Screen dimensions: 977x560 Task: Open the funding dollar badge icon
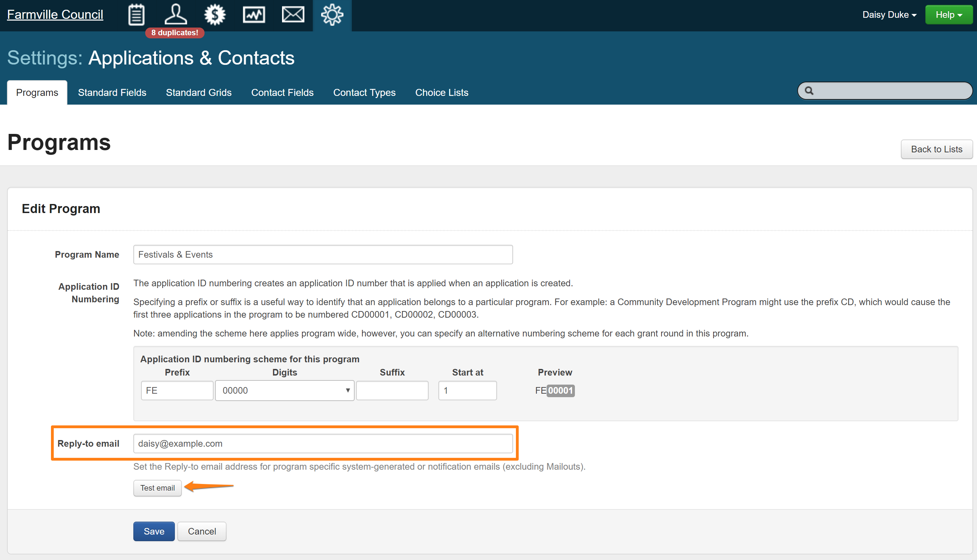pyautogui.click(x=215, y=15)
